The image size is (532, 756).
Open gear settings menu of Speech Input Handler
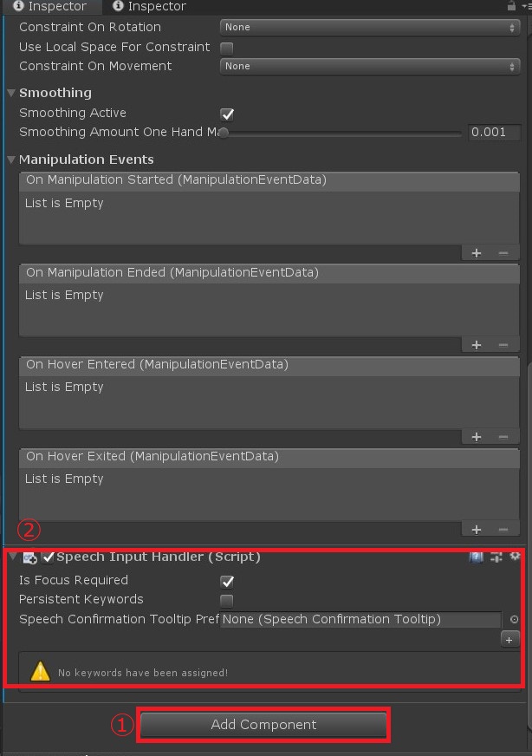[x=515, y=557]
